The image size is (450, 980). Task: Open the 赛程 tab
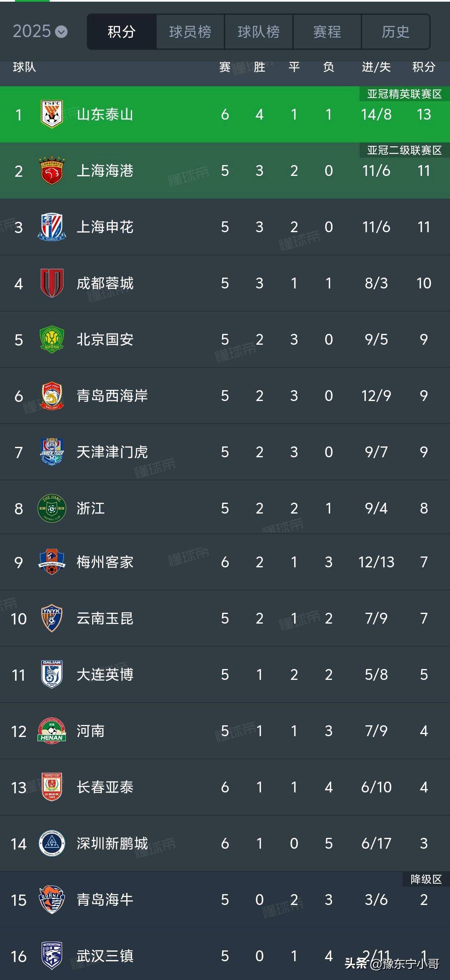pos(327,32)
